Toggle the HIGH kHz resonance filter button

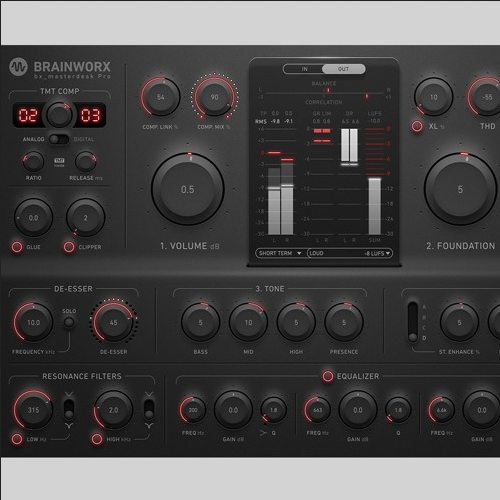coord(97,439)
